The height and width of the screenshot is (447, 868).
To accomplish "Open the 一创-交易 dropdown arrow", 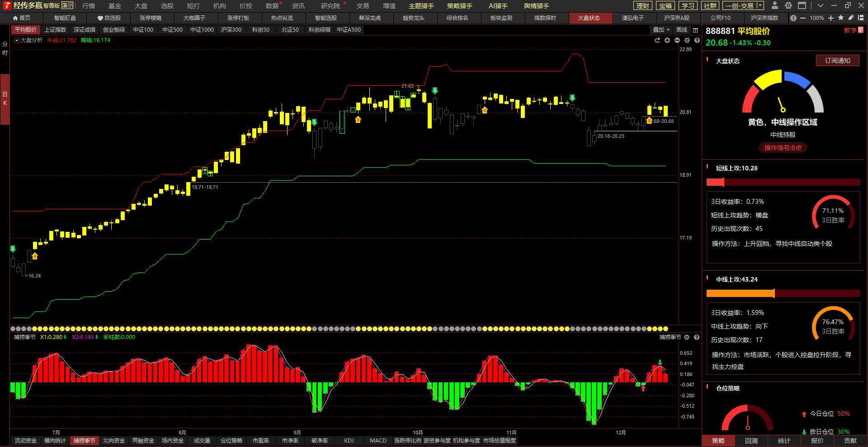I will point(760,6).
